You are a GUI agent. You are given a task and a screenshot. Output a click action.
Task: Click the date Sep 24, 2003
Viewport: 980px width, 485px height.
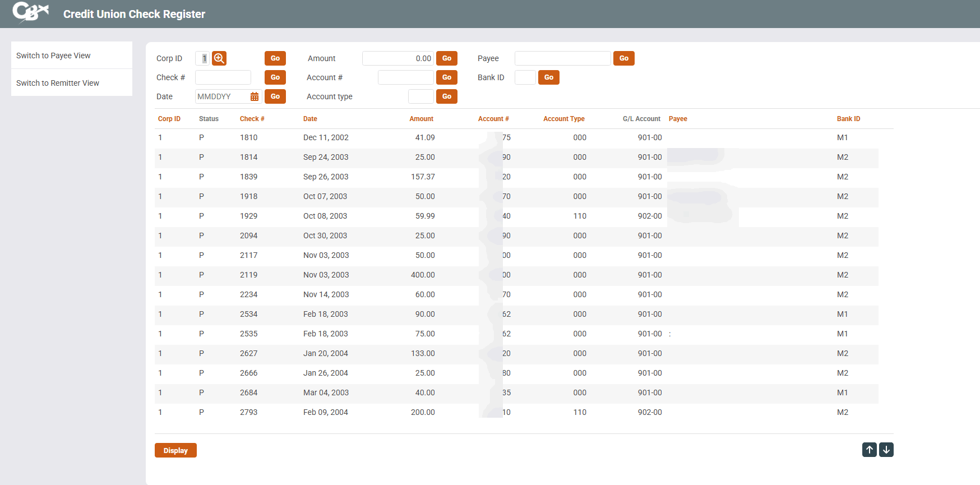coord(326,157)
